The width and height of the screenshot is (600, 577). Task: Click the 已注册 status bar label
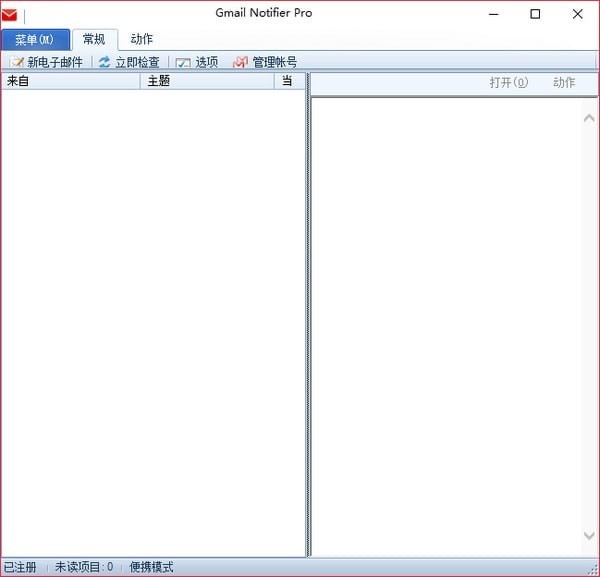pyautogui.click(x=20, y=568)
